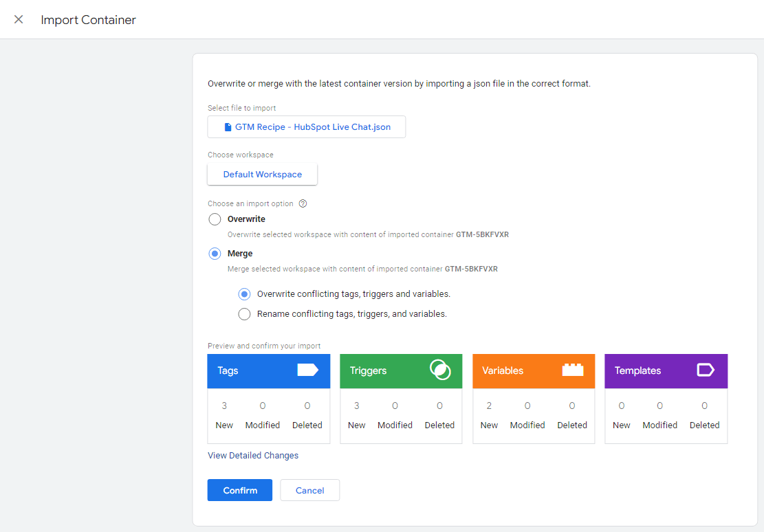Click the Triggers card header
Screen dimensions: 764x532
pyautogui.click(x=401, y=371)
